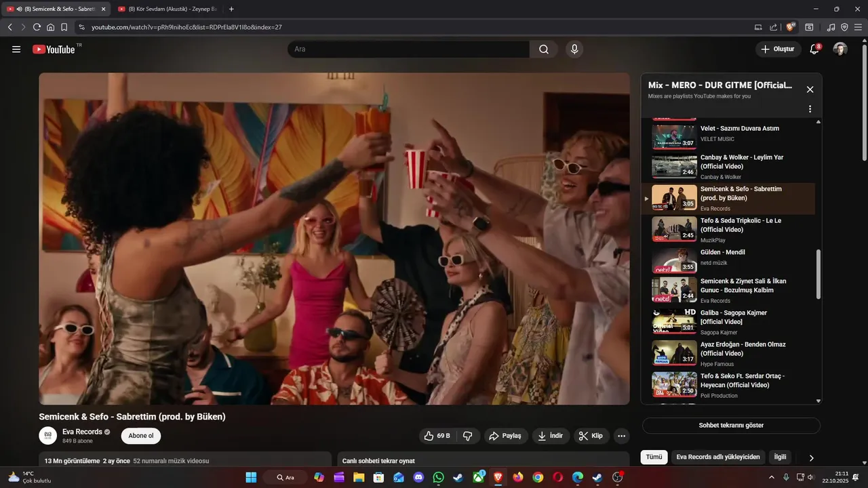Select the Semicenk & Sefo browser tab
Image resolution: width=868 pixels, height=488 pixels.
click(x=54, y=9)
